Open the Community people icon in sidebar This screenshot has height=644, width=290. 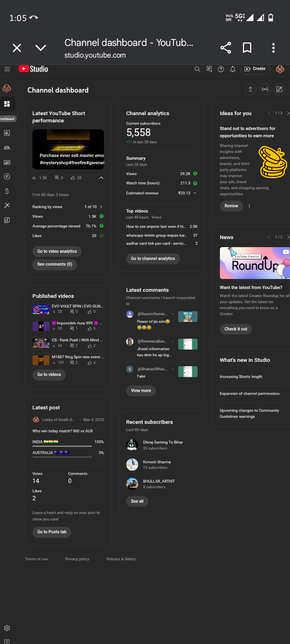pyautogui.click(x=7, y=148)
